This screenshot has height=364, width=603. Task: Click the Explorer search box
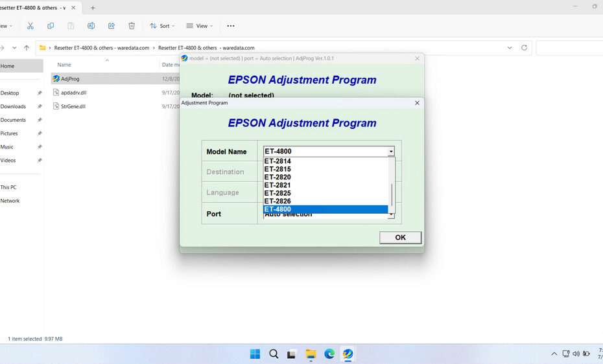569,48
